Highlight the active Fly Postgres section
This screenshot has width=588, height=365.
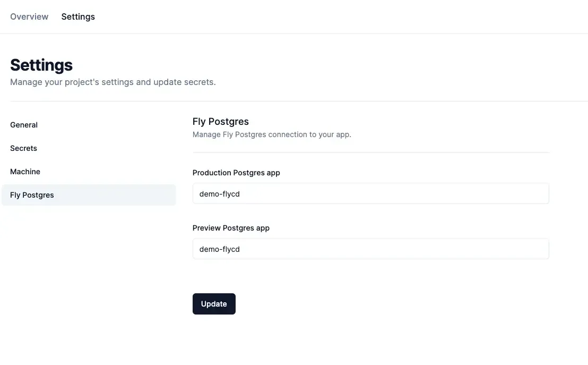31,194
